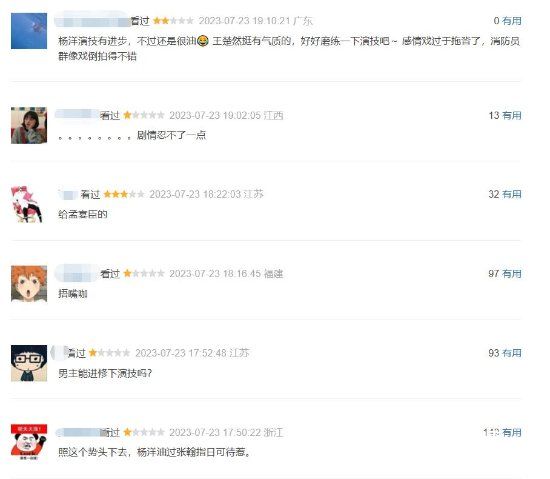The image size is (550, 479).
Task: Open blurred username of the 广东 reviewer
Action: coord(93,20)
